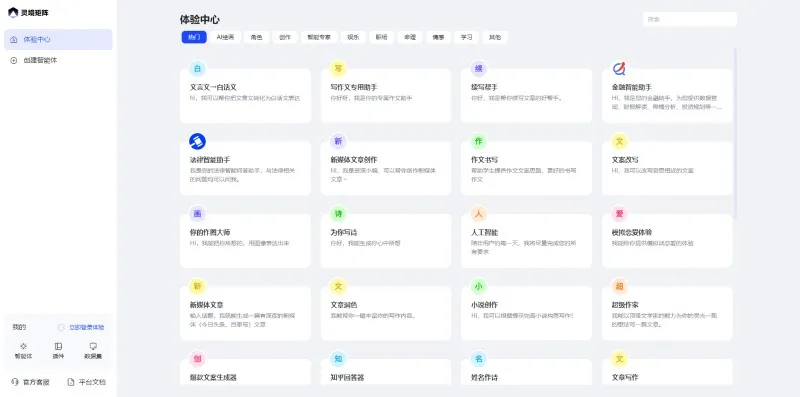Switch to the AI绘画 tab

[x=225, y=37]
